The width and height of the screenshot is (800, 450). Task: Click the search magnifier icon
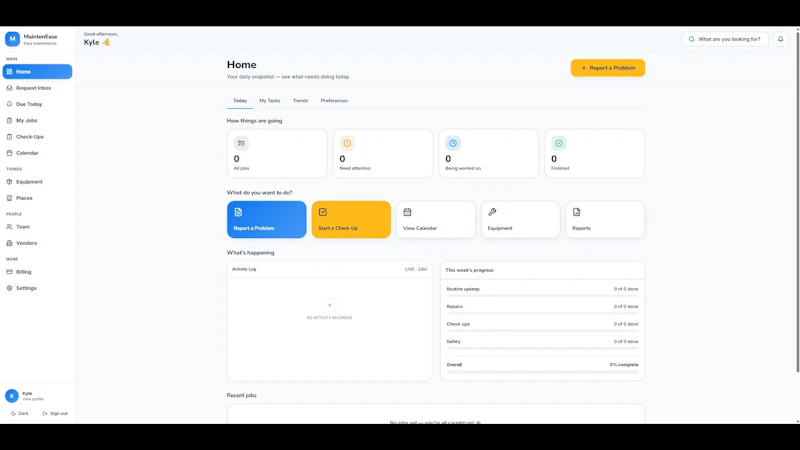click(691, 39)
